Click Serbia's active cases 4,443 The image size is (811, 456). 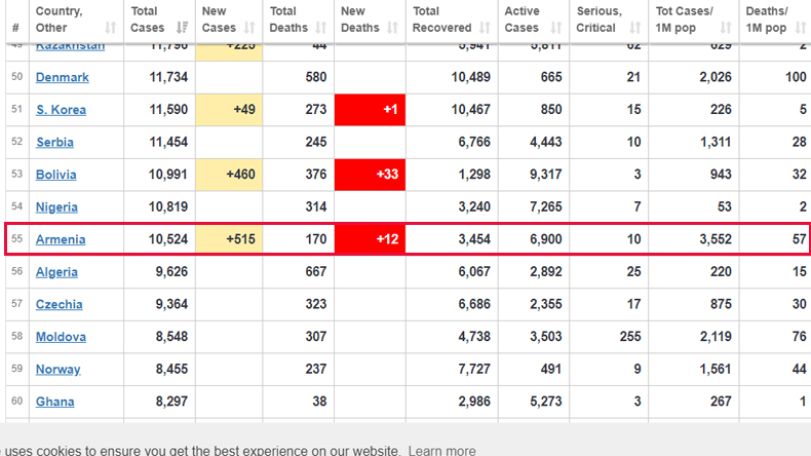[x=546, y=142]
